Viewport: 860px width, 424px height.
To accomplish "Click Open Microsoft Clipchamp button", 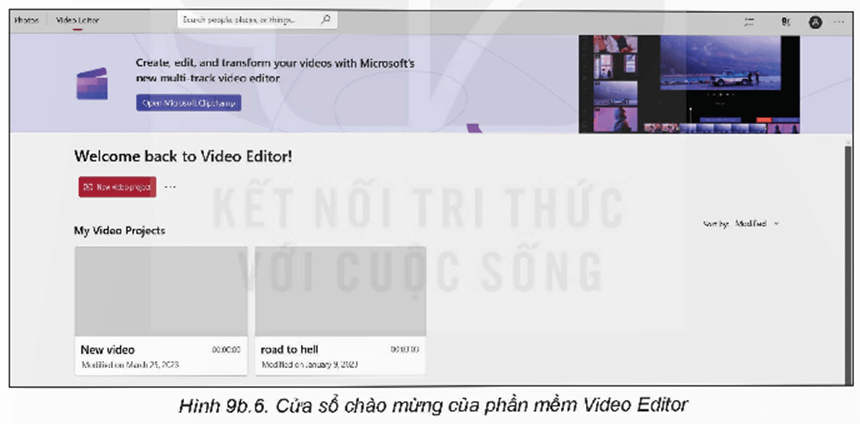I will click(189, 103).
